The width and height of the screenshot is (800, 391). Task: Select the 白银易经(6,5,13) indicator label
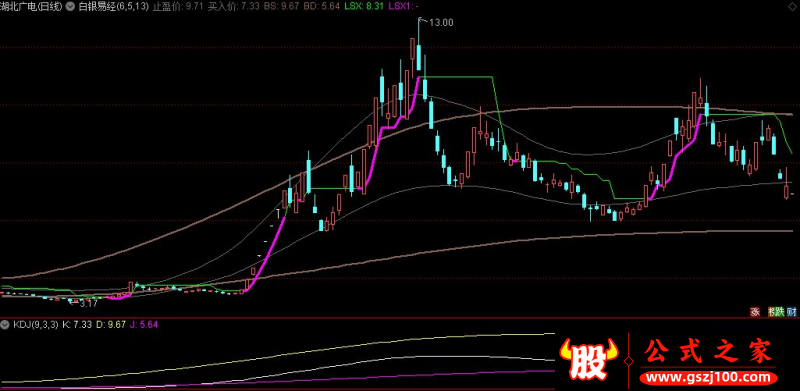tap(113, 6)
